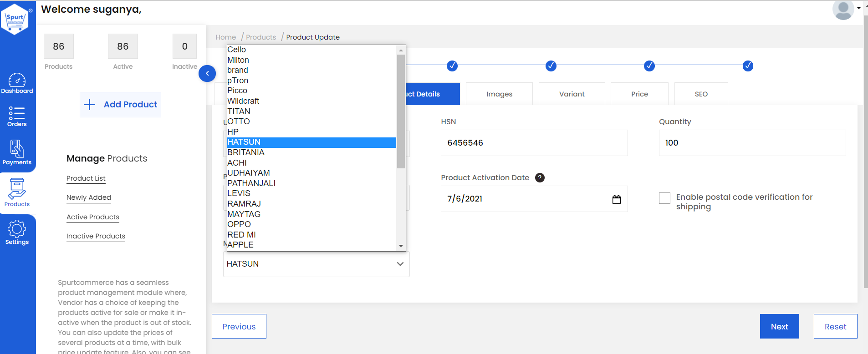868x354 pixels.
Task: Click the Next button
Action: pos(780,326)
